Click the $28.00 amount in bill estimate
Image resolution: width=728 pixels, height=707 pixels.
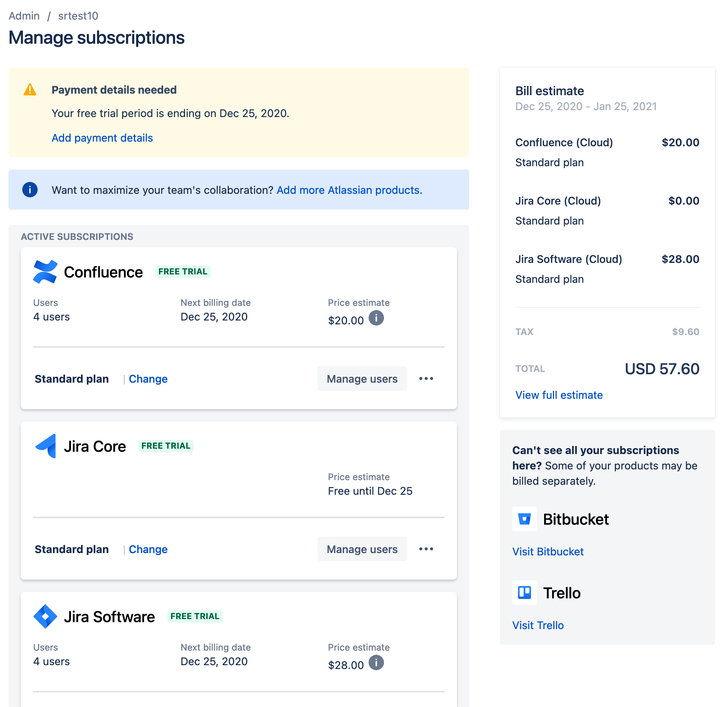pos(680,259)
